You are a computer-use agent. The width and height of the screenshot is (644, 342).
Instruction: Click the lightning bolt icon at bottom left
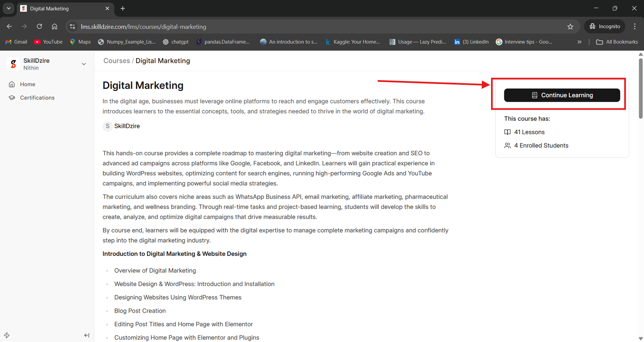[x=7, y=335]
